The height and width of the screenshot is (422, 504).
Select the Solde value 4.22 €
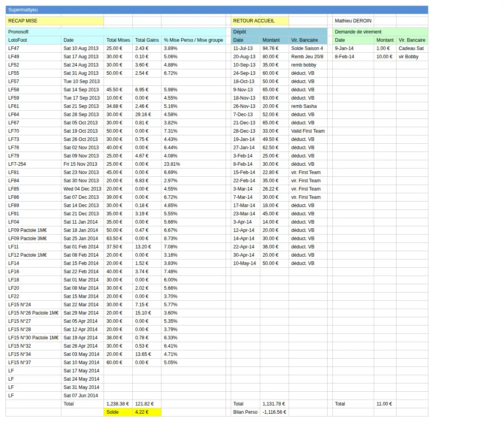pos(147,412)
